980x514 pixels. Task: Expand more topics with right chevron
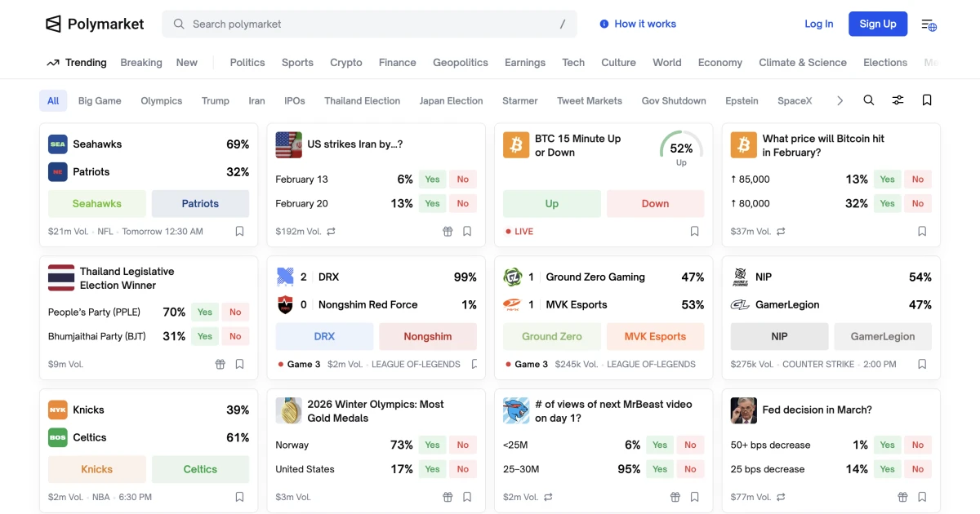[840, 101]
